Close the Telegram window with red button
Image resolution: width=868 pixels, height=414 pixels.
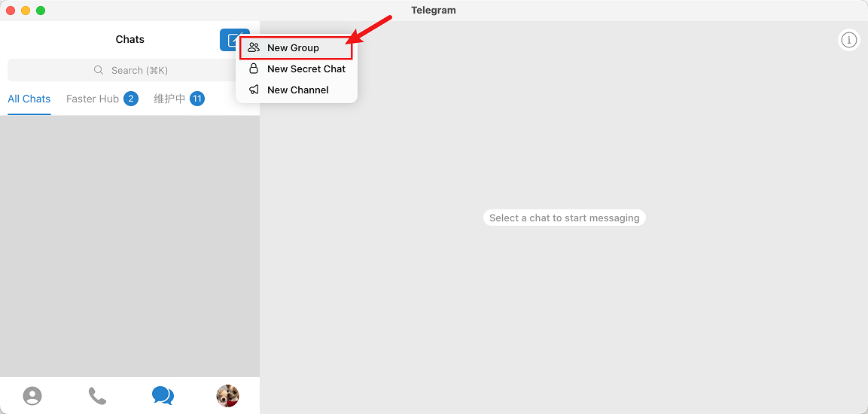[x=11, y=11]
